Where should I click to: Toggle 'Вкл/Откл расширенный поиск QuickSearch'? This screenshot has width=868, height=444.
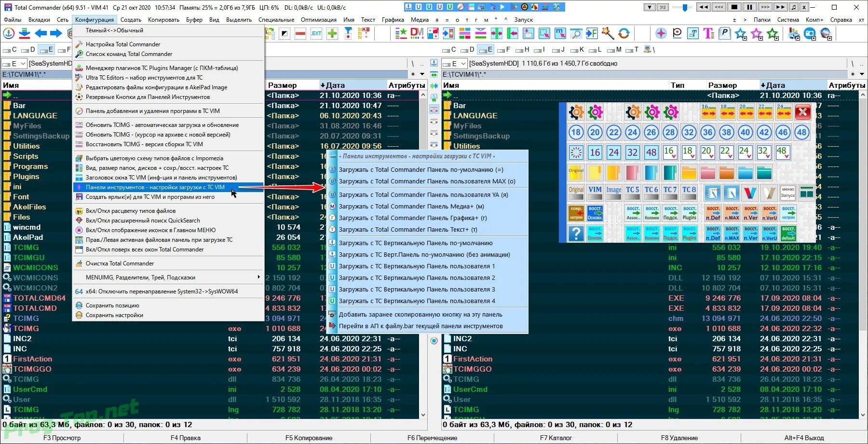pyautogui.click(x=168, y=221)
